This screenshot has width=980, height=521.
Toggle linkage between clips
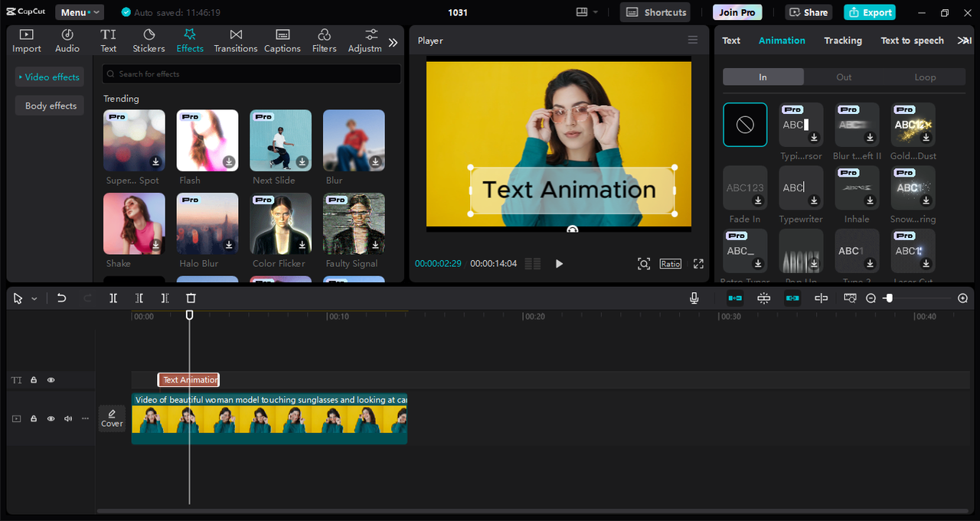(792, 298)
